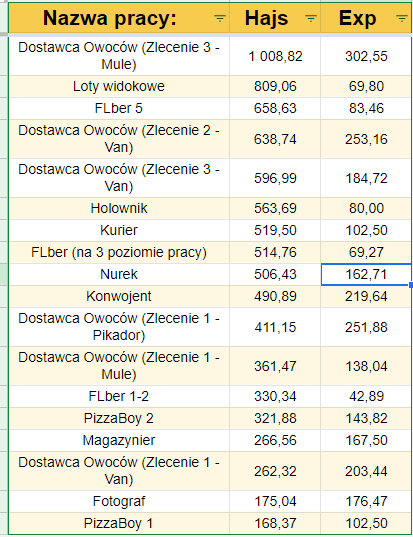Open filter icon for Hajs column
The image size is (413, 537).
(311, 18)
